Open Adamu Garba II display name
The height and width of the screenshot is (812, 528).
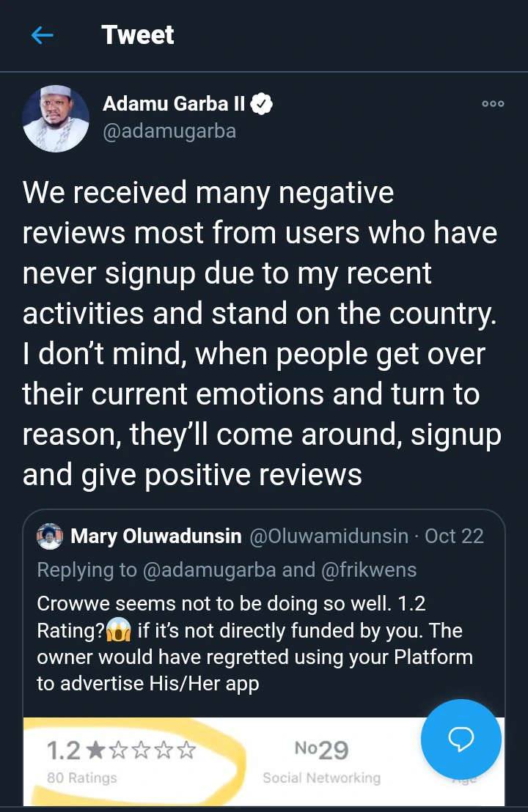174,104
